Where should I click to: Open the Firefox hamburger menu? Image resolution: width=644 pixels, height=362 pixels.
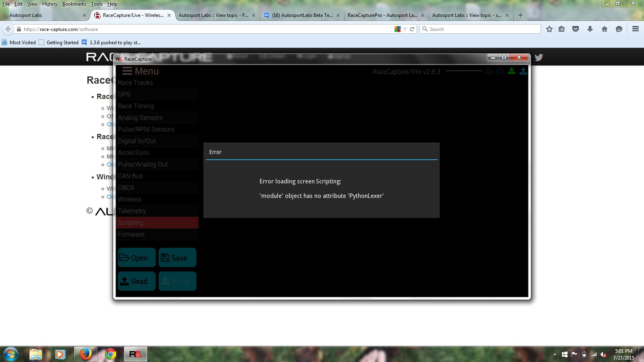[x=636, y=29]
